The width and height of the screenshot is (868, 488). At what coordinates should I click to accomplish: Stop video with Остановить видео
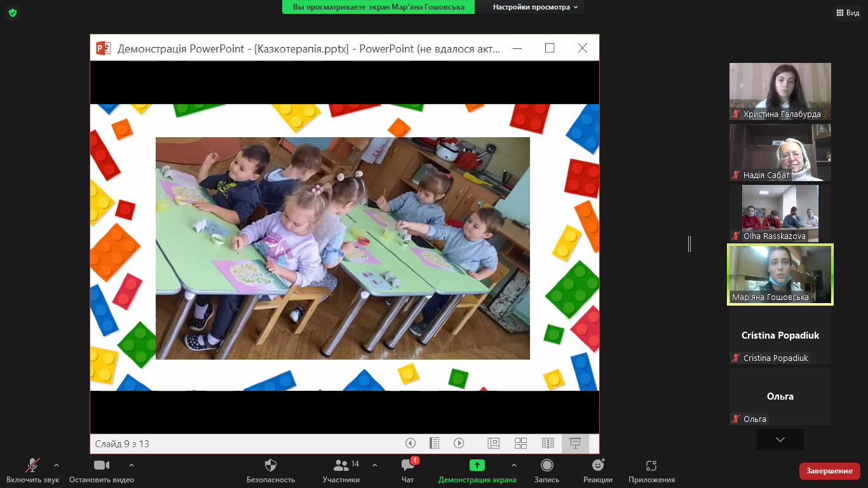tap(102, 466)
